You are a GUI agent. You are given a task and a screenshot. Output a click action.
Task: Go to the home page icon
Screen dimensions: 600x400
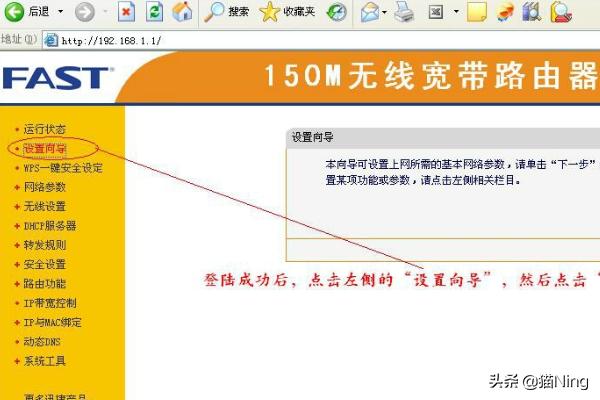[182, 11]
